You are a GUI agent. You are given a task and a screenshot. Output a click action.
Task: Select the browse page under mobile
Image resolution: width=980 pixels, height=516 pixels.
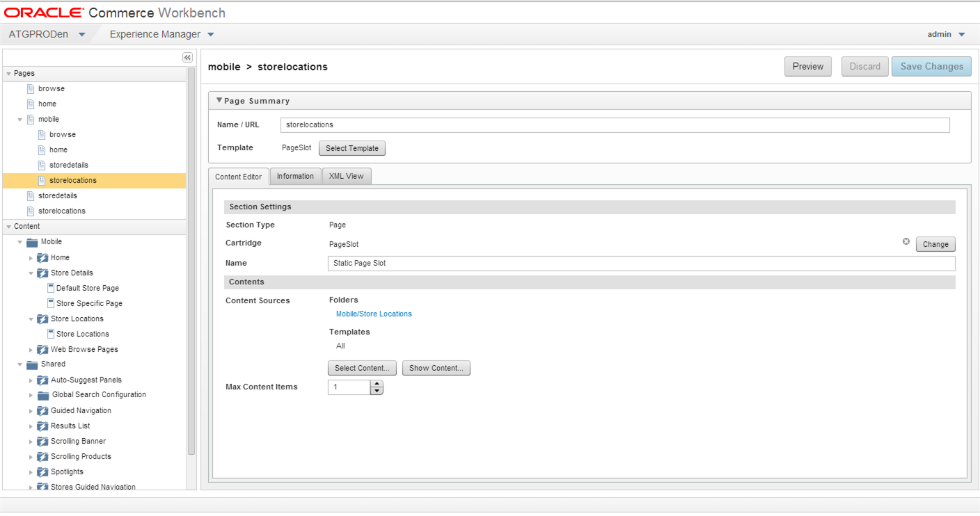[x=63, y=134]
